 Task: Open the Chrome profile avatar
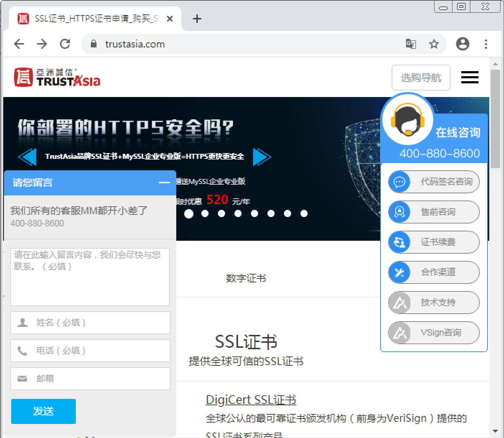coord(462,44)
